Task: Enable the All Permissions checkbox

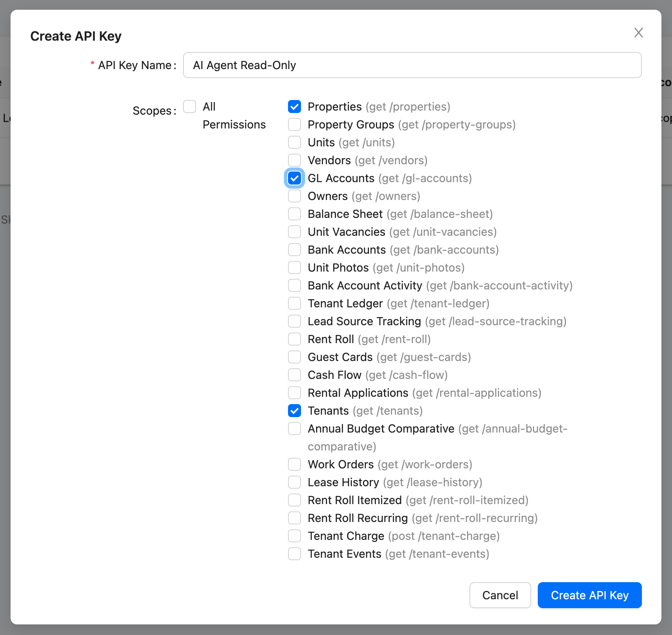Action: [190, 106]
